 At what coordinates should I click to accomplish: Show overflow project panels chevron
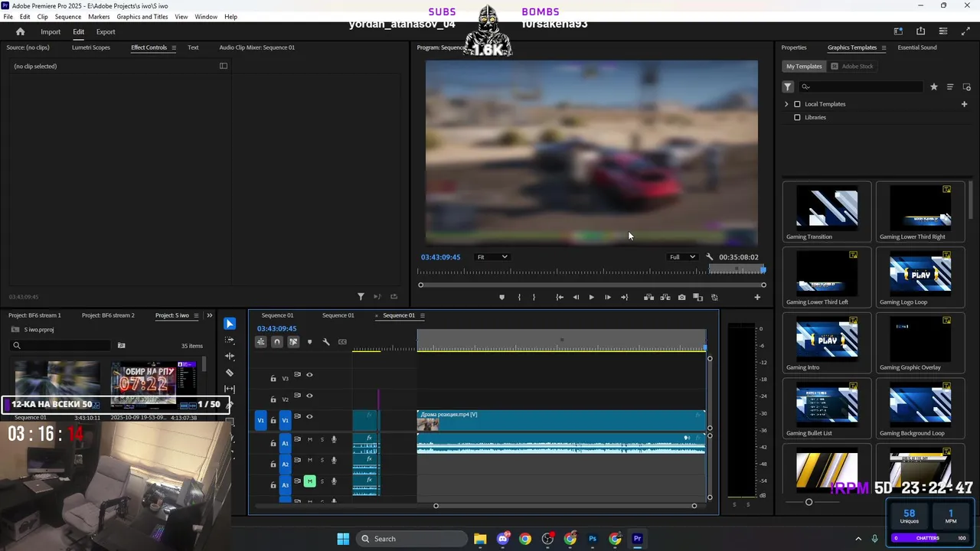click(209, 315)
